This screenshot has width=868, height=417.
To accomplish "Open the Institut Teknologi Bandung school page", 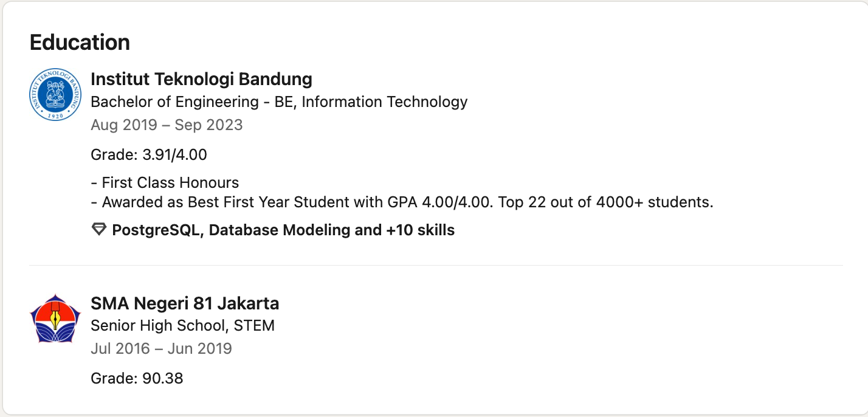I will [x=201, y=79].
